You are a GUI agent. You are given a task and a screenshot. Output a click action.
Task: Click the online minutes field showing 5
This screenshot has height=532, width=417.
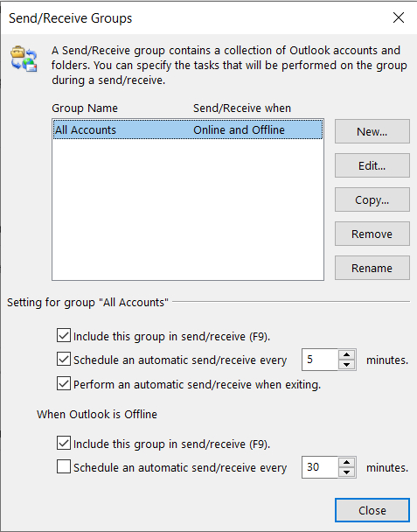click(x=320, y=360)
